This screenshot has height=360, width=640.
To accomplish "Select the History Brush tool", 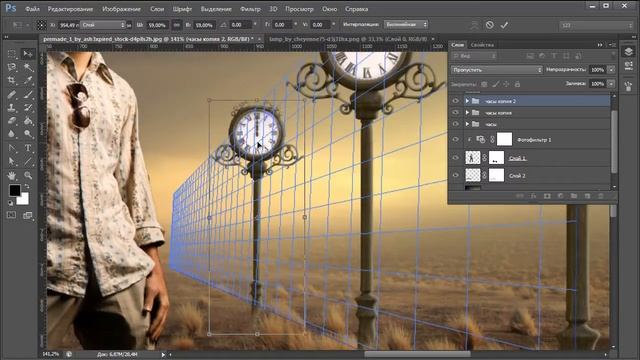I will click(28, 108).
